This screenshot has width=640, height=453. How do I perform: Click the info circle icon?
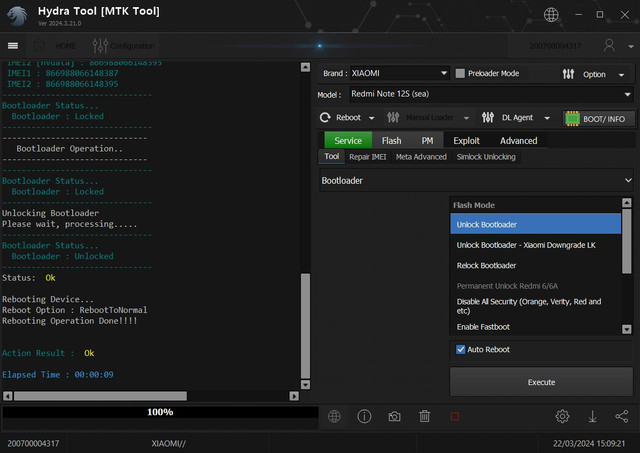point(364,416)
